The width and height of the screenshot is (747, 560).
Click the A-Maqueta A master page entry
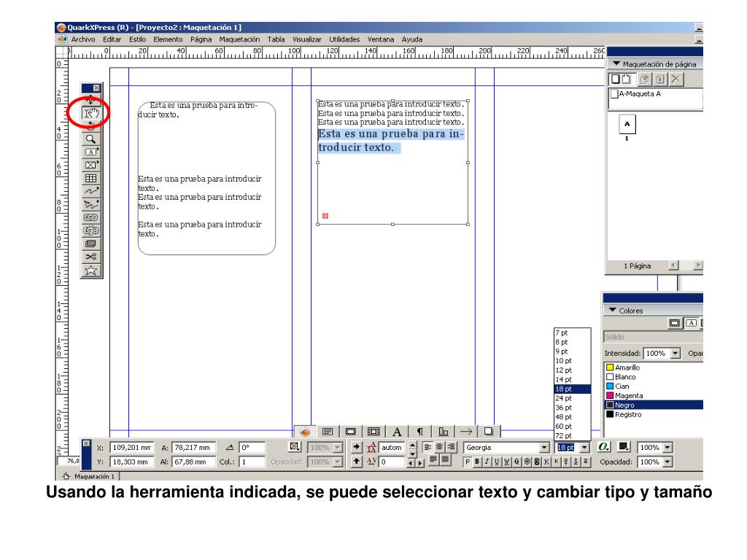(636, 94)
